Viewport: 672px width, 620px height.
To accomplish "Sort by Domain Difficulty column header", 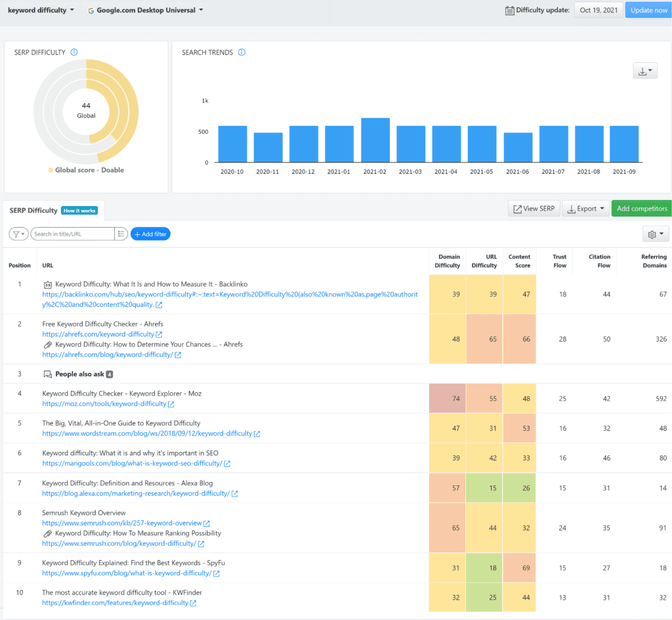I will click(x=448, y=261).
